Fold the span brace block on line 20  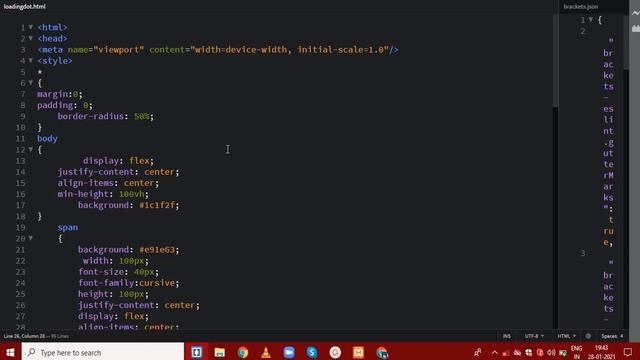point(31,238)
